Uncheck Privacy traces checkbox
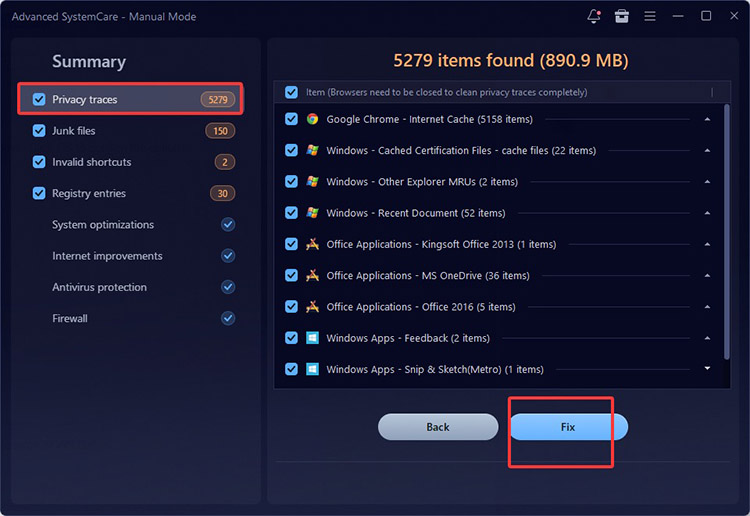The height and width of the screenshot is (516, 750). [x=39, y=99]
